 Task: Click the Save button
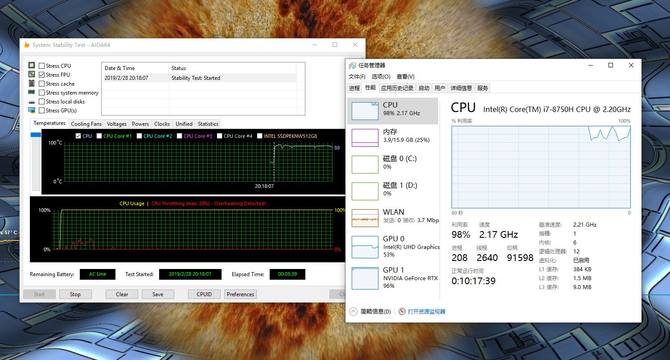[158, 294]
